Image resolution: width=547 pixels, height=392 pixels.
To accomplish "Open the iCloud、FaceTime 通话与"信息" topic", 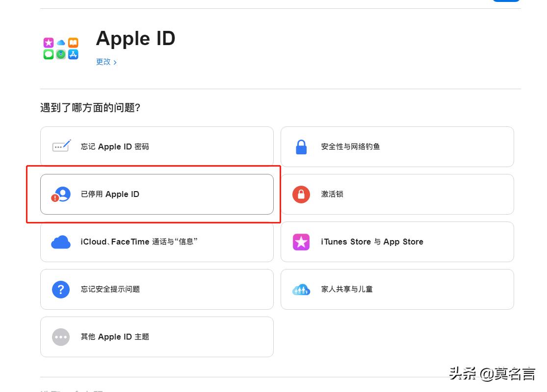I will pyautogui.click(x=157, y=241).
